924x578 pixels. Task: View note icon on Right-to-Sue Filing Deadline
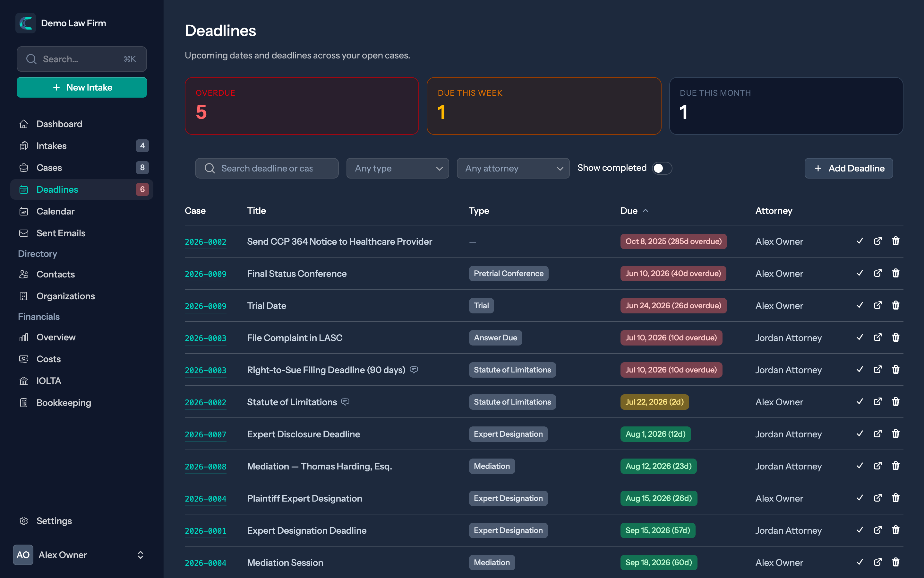(x=414, y=370)
